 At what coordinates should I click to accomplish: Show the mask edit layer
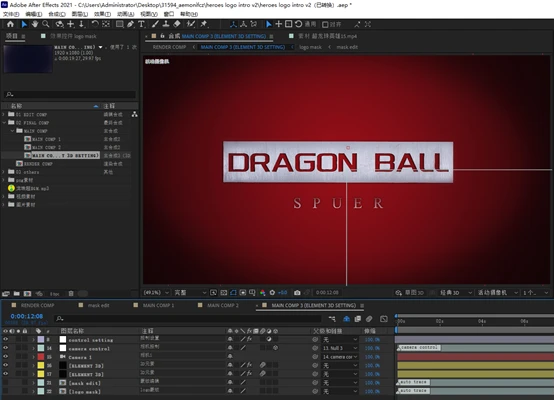5,383
